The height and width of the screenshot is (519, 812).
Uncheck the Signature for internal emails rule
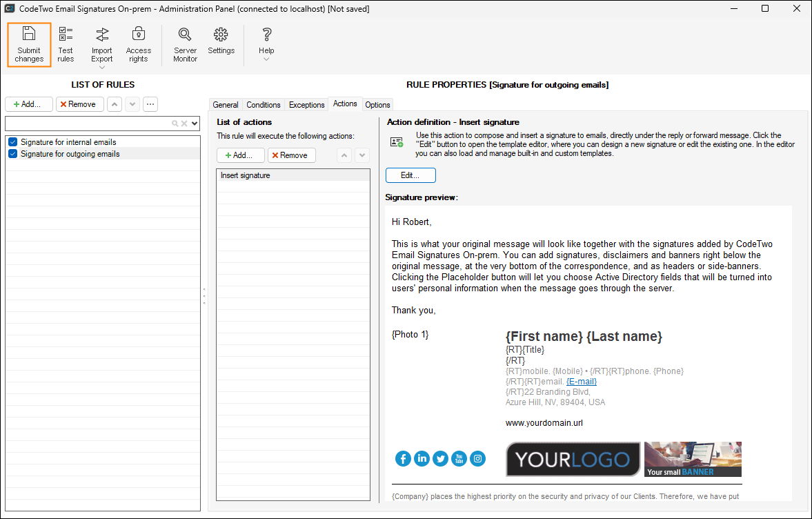(12, 142)
